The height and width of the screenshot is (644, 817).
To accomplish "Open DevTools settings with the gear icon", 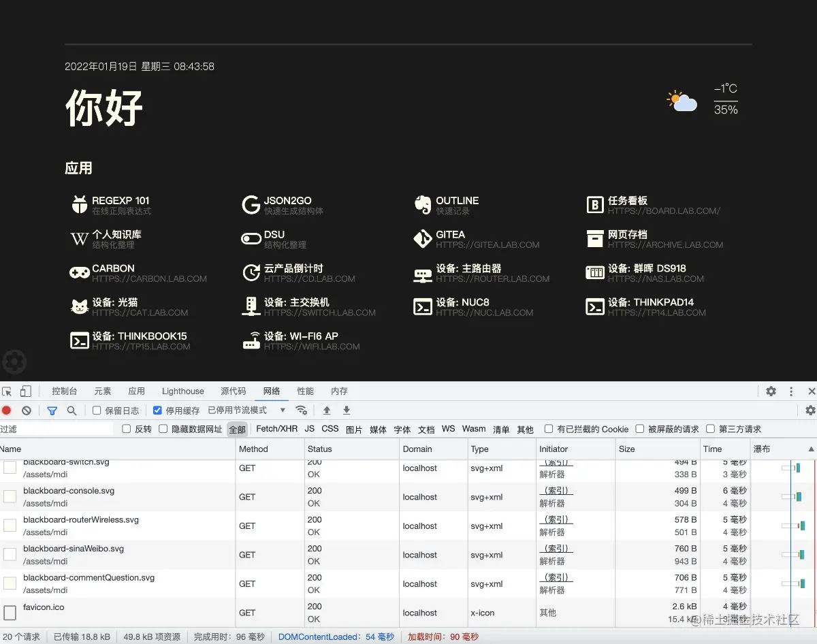I will click(771, 391).
